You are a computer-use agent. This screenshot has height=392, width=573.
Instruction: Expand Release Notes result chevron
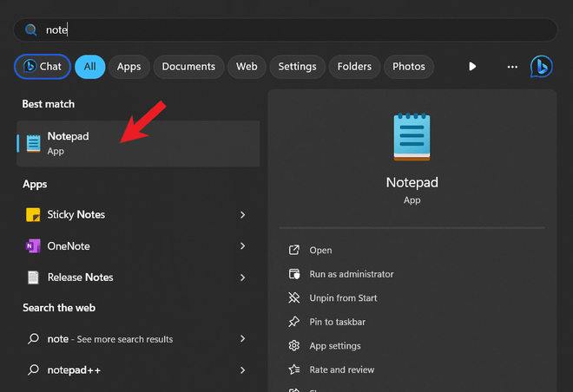pyautogui.click(x=243, y=278)
